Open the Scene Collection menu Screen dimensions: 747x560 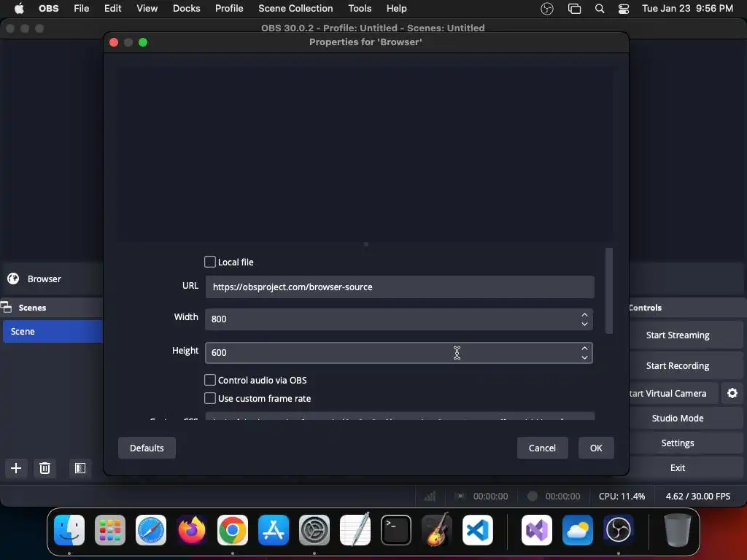pyautogui.click(x=295, y=9)
